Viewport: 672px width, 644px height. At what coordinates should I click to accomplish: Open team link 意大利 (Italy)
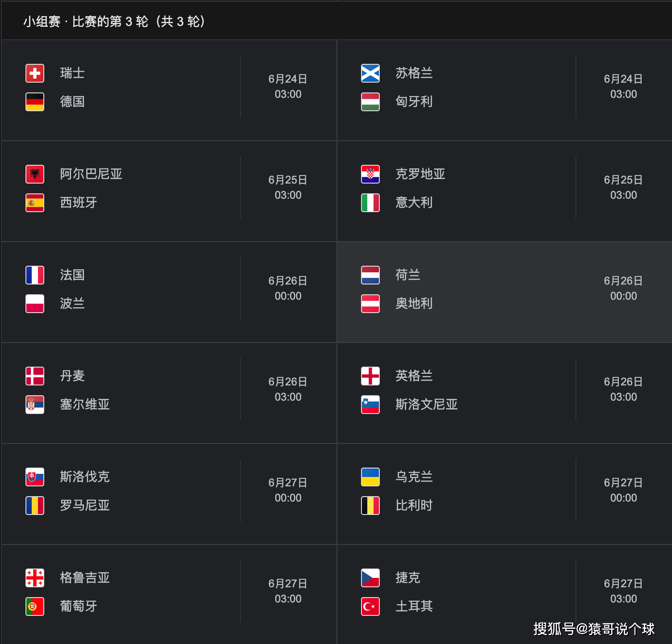pos(414,203)
